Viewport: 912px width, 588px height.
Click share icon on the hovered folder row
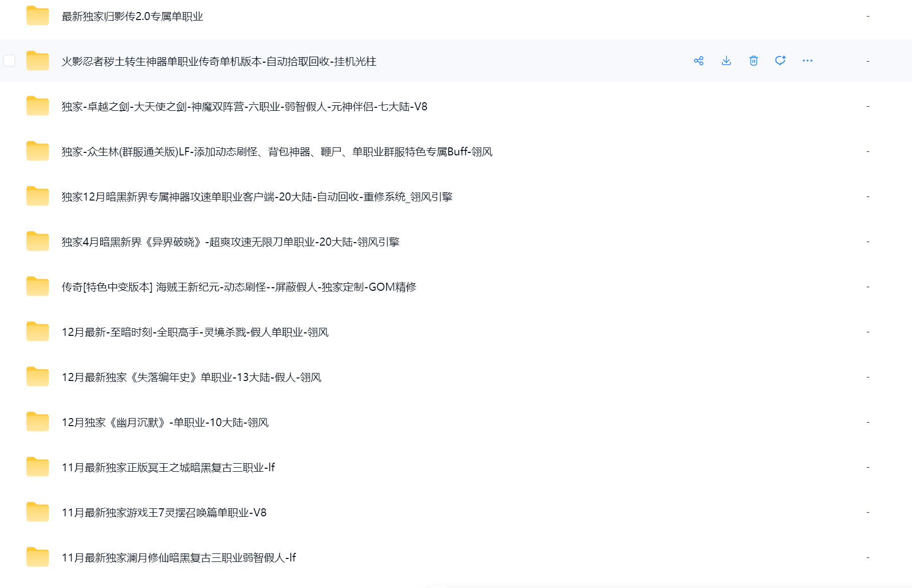coord(698,61)
